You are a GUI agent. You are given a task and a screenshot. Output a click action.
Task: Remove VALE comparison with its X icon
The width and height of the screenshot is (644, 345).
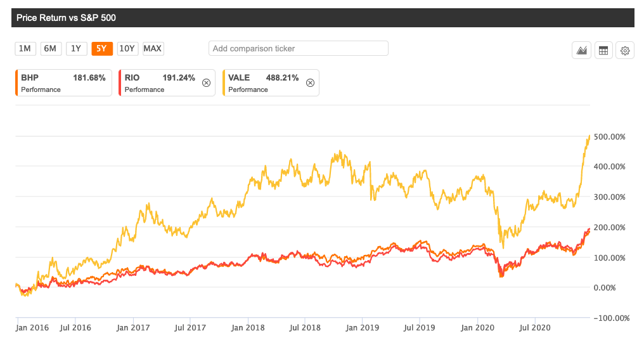pos(310,83)
